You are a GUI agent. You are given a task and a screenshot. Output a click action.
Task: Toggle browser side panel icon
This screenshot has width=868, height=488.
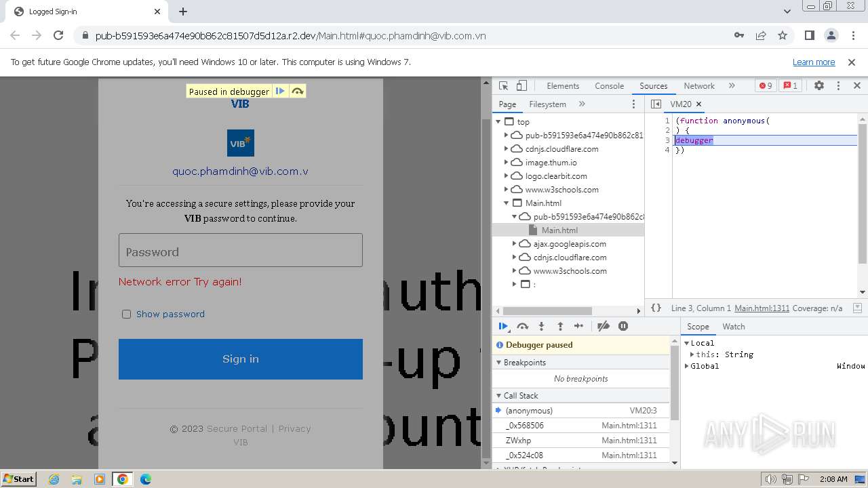coord(810,35)
